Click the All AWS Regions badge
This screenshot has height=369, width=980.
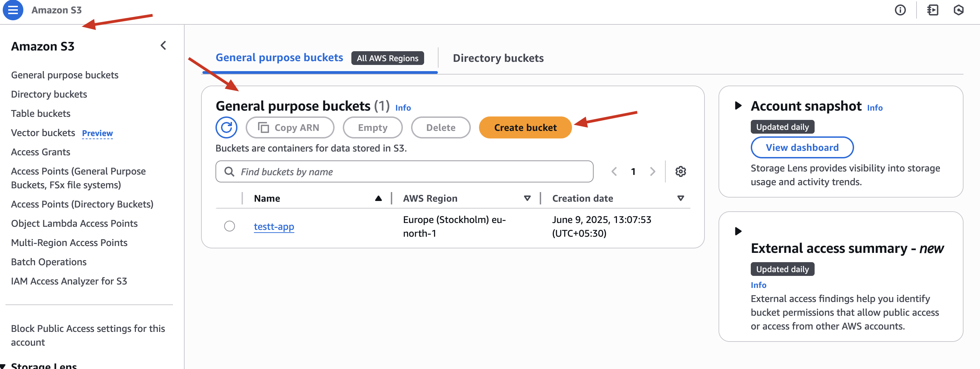[387, 58]
